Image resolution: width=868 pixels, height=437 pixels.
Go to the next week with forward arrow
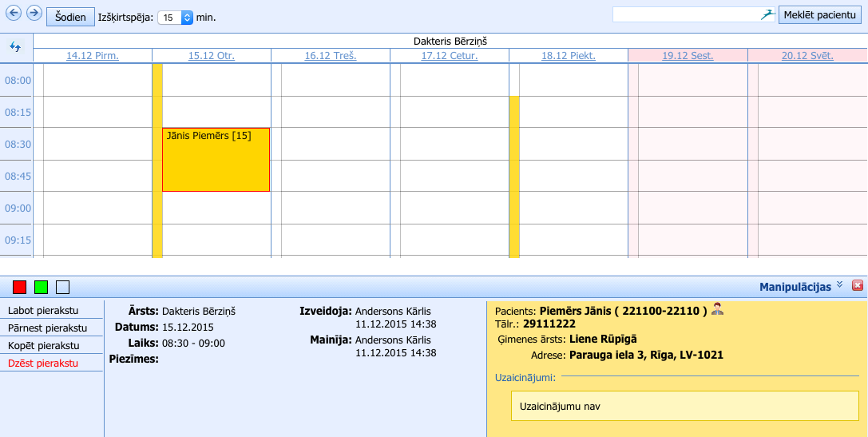click(34, 13)
